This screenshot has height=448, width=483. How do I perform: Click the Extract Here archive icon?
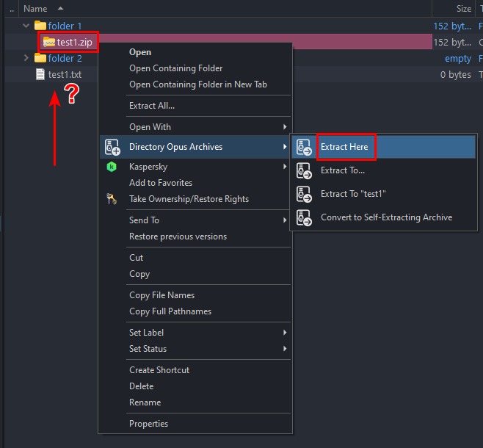304,147
